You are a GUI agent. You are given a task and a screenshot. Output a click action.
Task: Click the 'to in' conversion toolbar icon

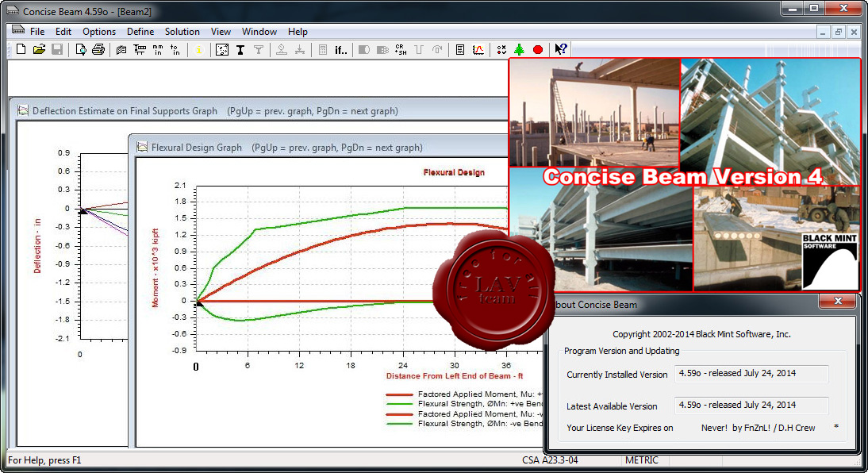pyautogui.click(x=175, y=50)
